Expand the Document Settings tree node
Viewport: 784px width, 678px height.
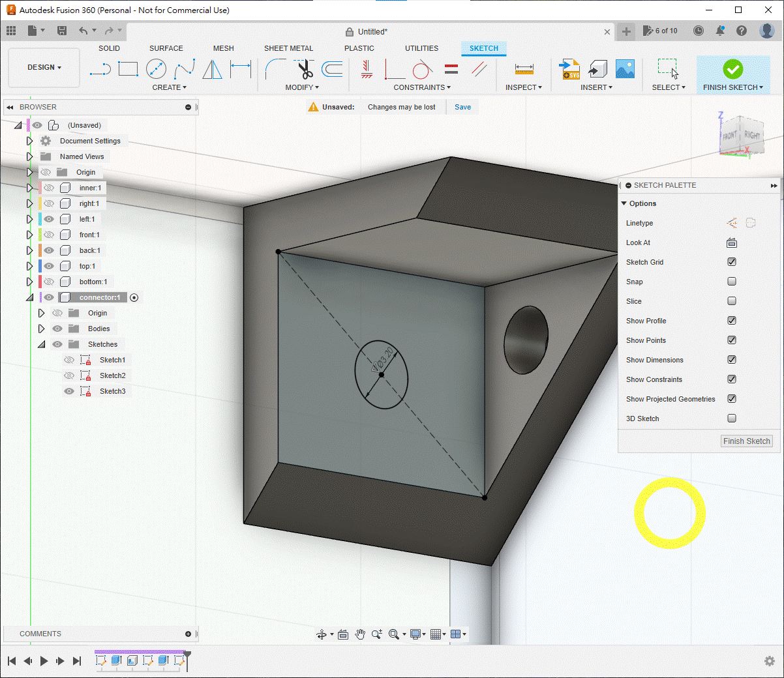[x=29, y=141]
